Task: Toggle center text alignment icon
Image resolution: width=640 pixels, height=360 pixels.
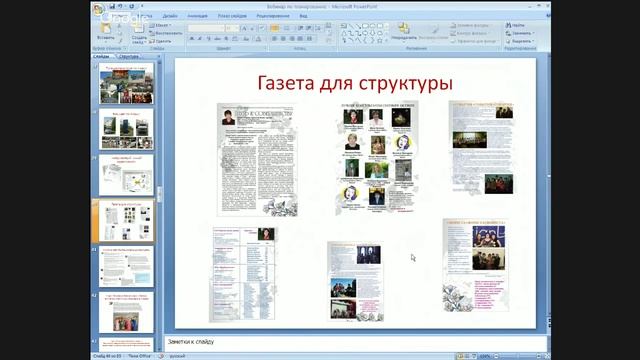Action: [x=283, y=39]
